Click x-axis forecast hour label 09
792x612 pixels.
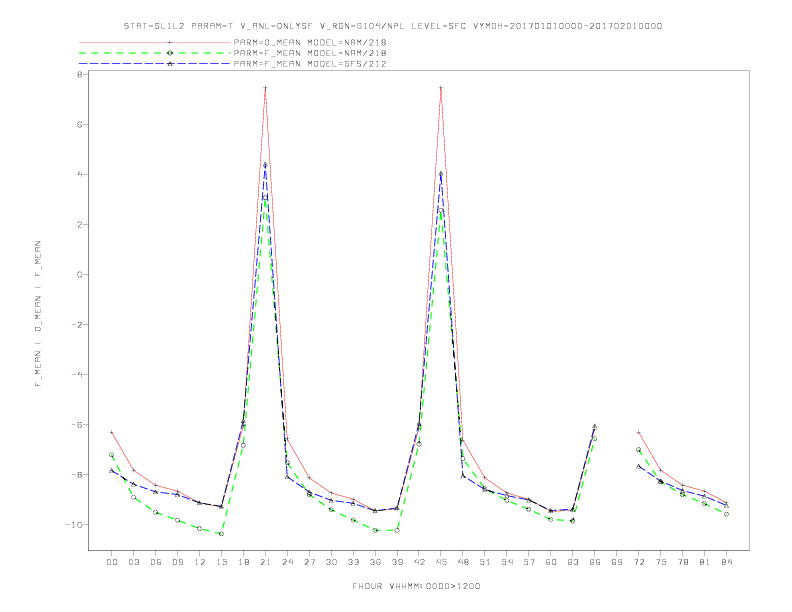tap(177, 562)
